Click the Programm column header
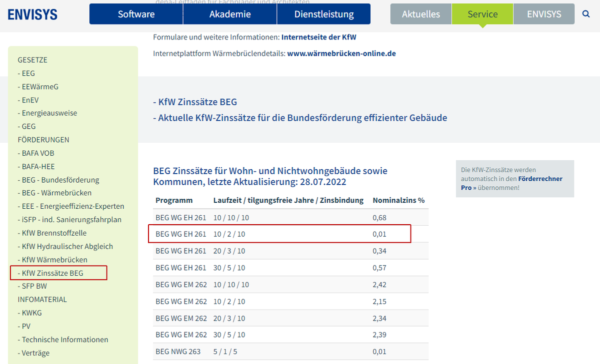Screen dimensions: 600x364 coord(174,200)
